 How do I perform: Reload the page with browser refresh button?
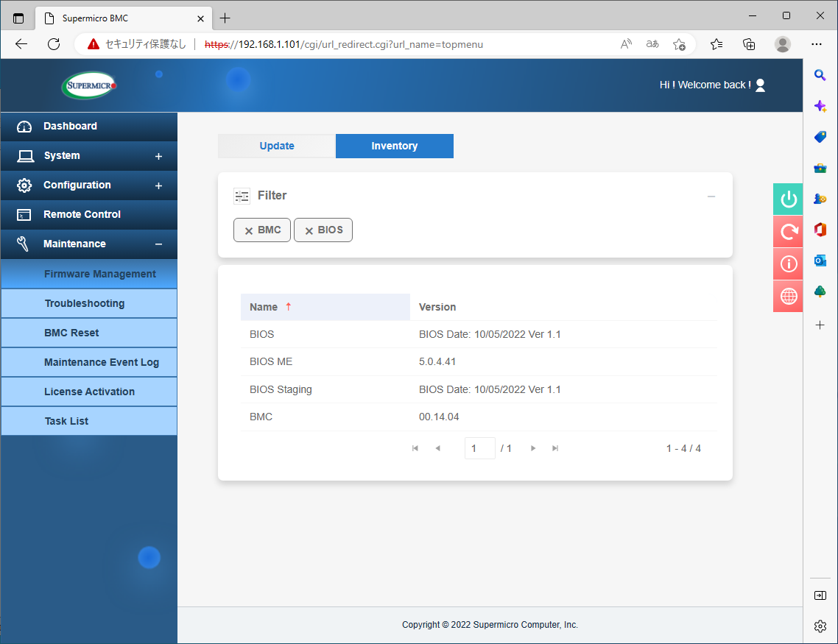pyautogui.click(x=54, y=44)
